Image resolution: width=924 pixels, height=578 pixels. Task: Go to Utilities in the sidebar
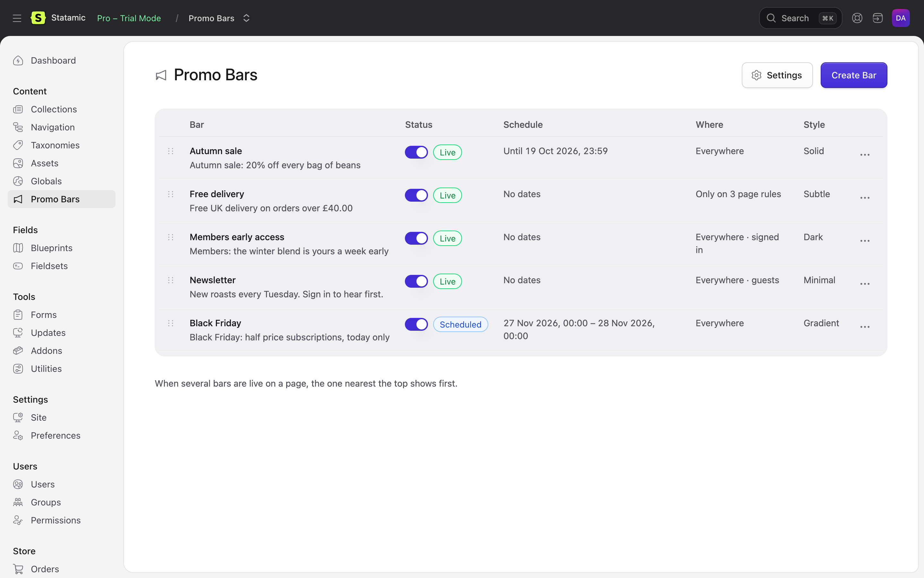[62, 369]
